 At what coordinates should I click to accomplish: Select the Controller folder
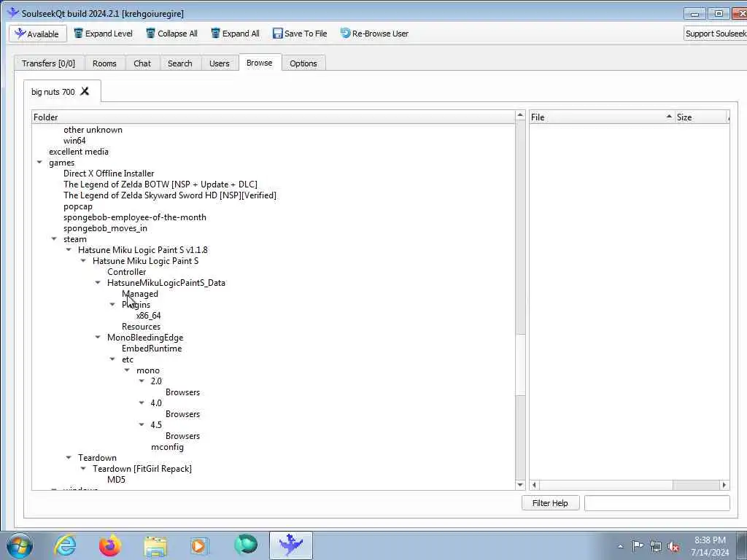click(x=127, y=272)
